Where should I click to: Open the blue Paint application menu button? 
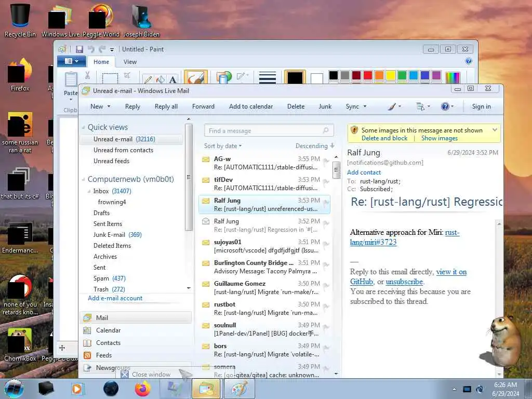coord(72,61)
